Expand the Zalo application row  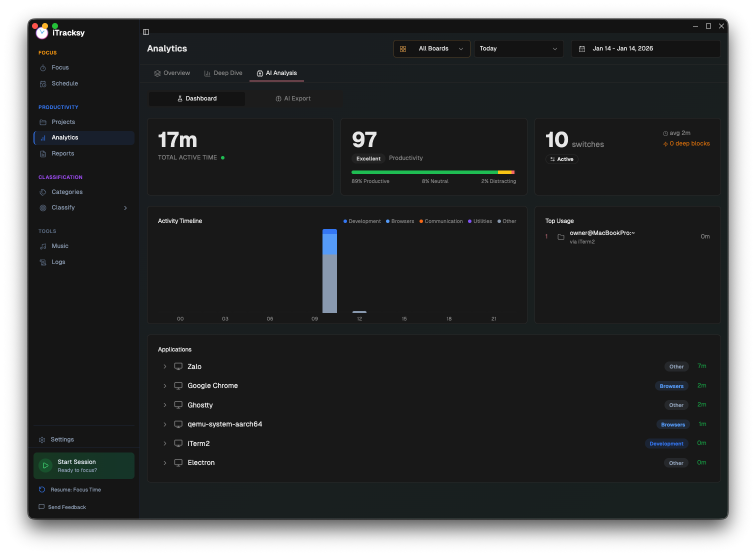pos(165,366)
